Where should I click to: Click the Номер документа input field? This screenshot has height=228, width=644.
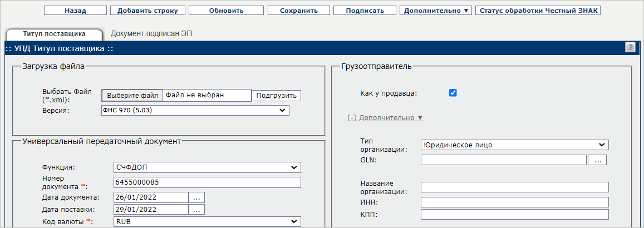tap(207, 182)
